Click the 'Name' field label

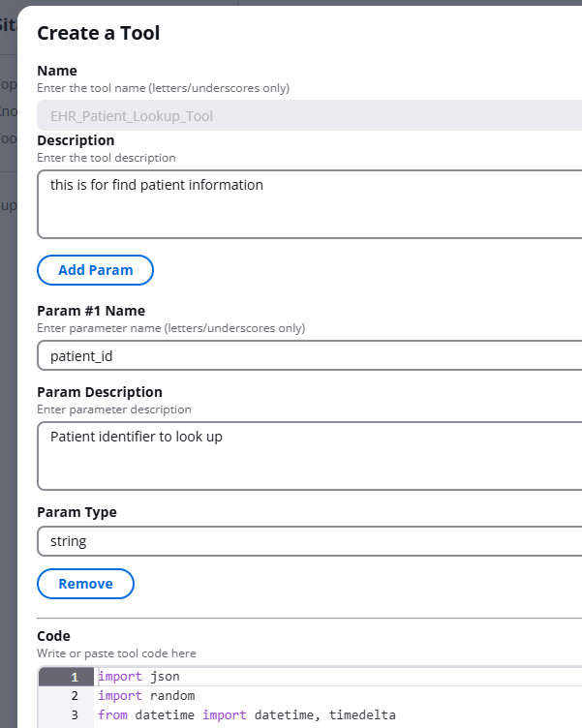57,71
